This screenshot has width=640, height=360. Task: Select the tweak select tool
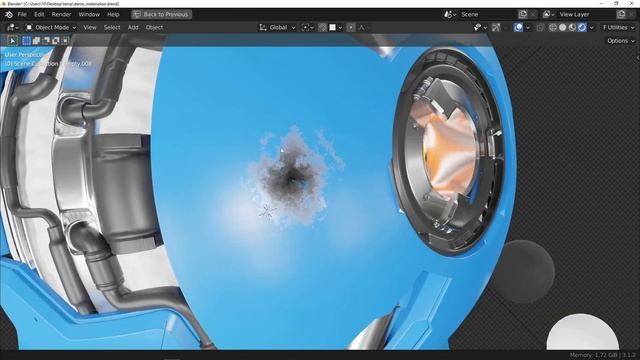coord(13,40)
